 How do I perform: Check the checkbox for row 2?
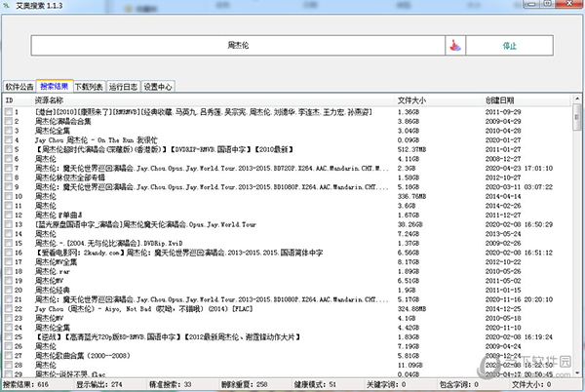[8, 121]
